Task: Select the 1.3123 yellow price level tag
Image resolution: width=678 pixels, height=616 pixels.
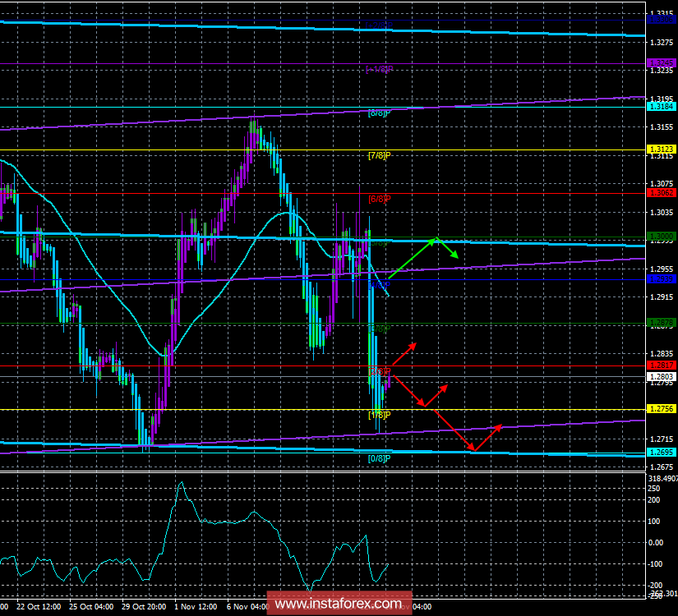Action: [661, 149]
